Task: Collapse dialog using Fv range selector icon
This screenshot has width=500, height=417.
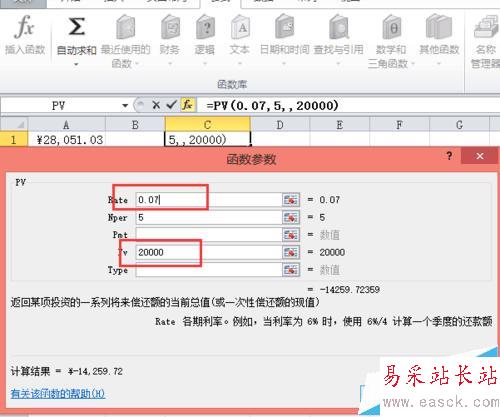Action: click(291, 252)
